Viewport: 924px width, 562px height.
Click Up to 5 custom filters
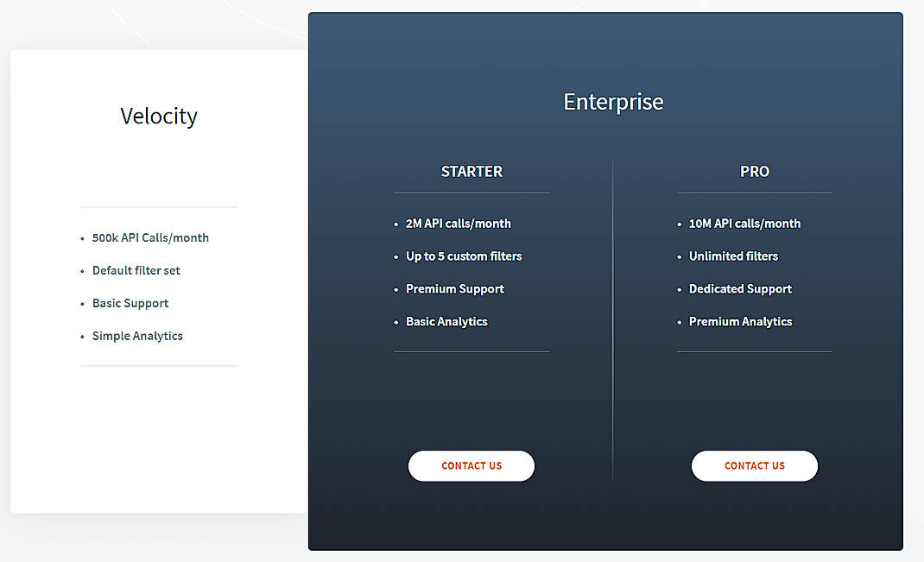point(464,256)
